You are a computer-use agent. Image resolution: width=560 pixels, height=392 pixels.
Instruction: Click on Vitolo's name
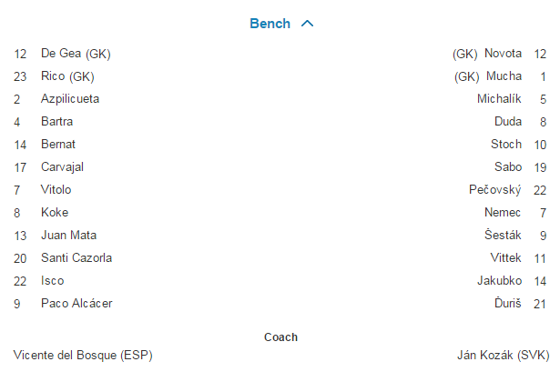(x=56, y=190)
